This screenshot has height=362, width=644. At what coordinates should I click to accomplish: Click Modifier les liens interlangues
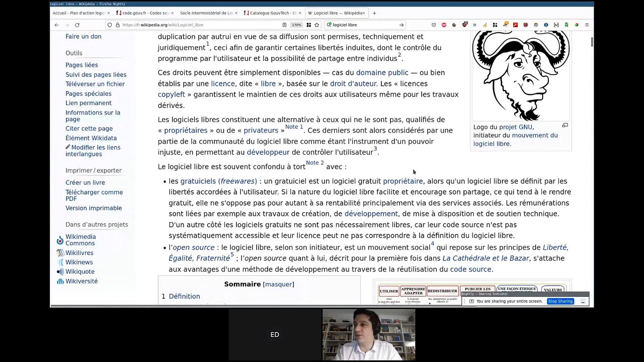[x=93, y=150]
